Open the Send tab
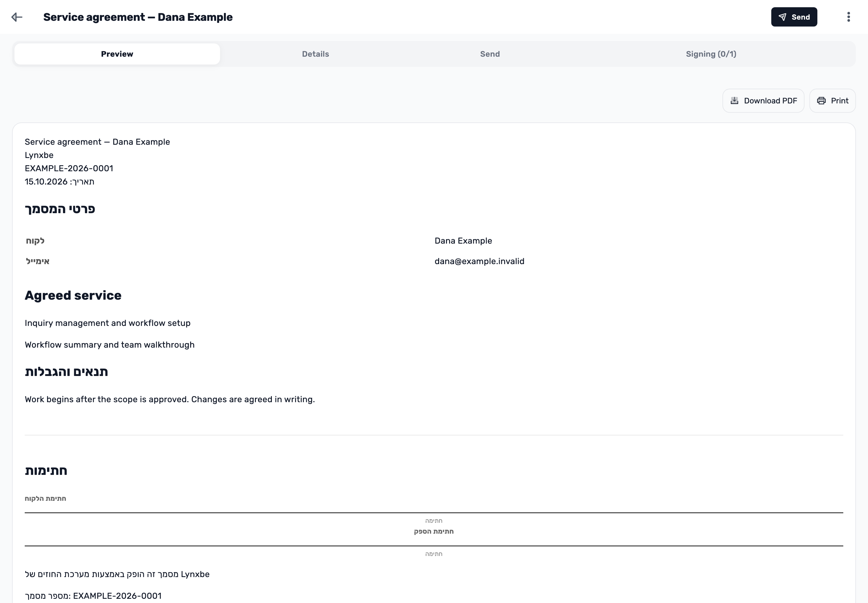 pyautogui.click(x=490, y=54)
